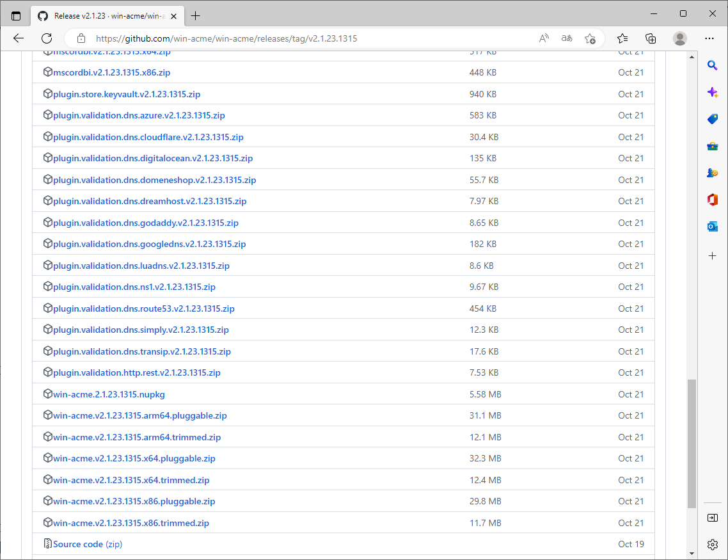The image size is (728, 560).
Task: Download win-acme x86 trimmed zip
Action: tap(131, 523)
